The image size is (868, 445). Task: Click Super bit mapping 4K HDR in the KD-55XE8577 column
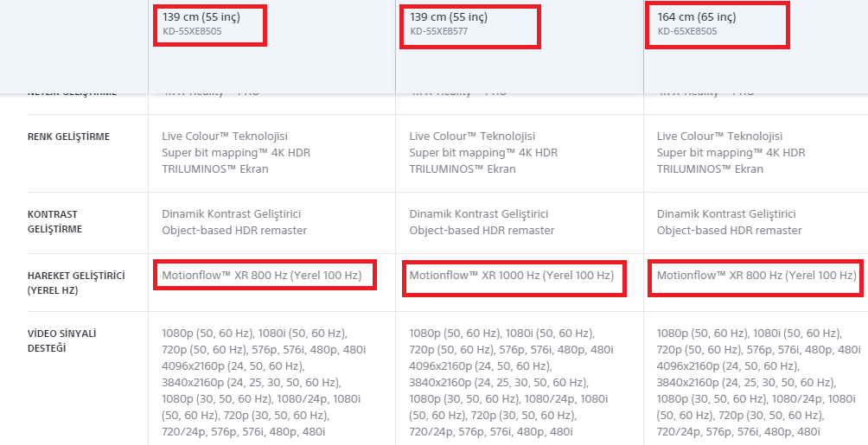click(483, 153)
